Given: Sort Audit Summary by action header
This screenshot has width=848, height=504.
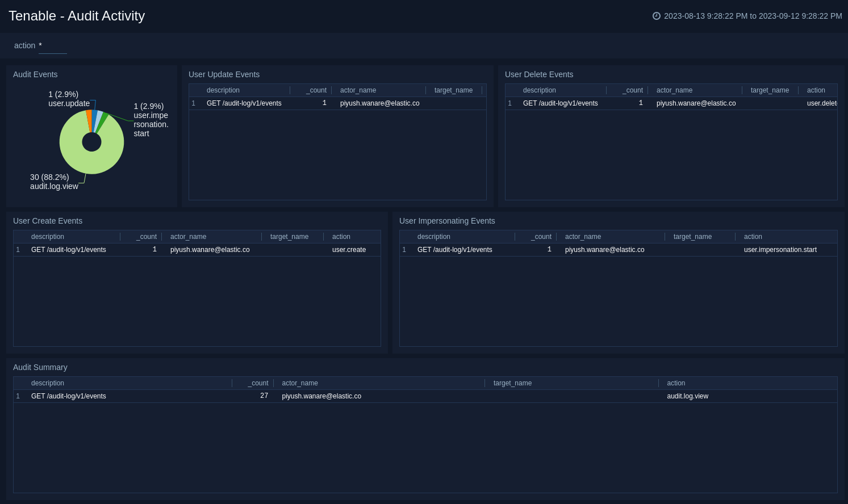Looking at the screenshot, I should coord(676,383).
